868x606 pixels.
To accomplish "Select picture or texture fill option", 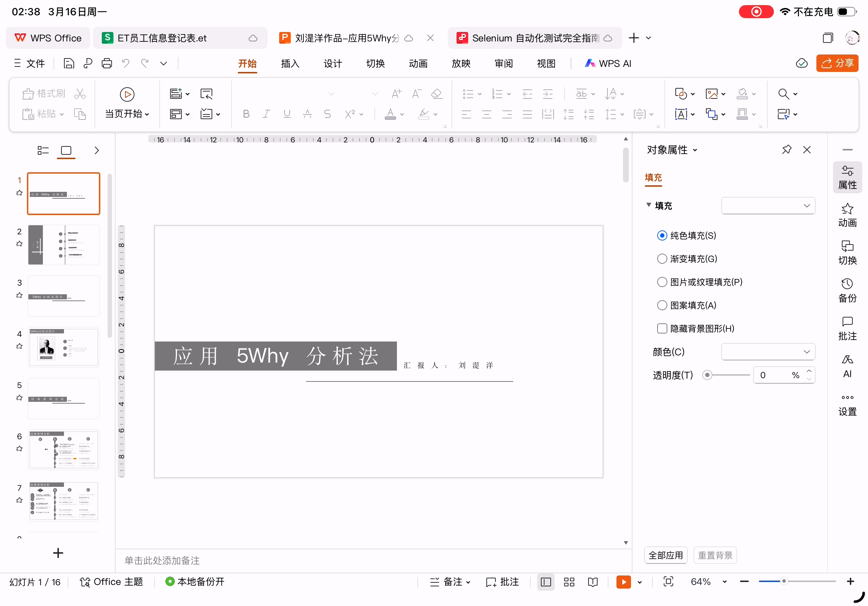I will click(x=662, y=282).
